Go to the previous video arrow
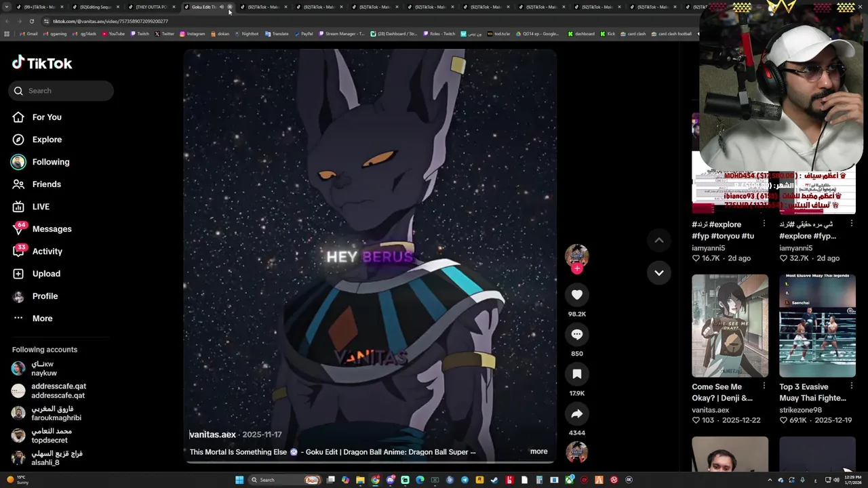The image size is (868, 488). [658, 240]
